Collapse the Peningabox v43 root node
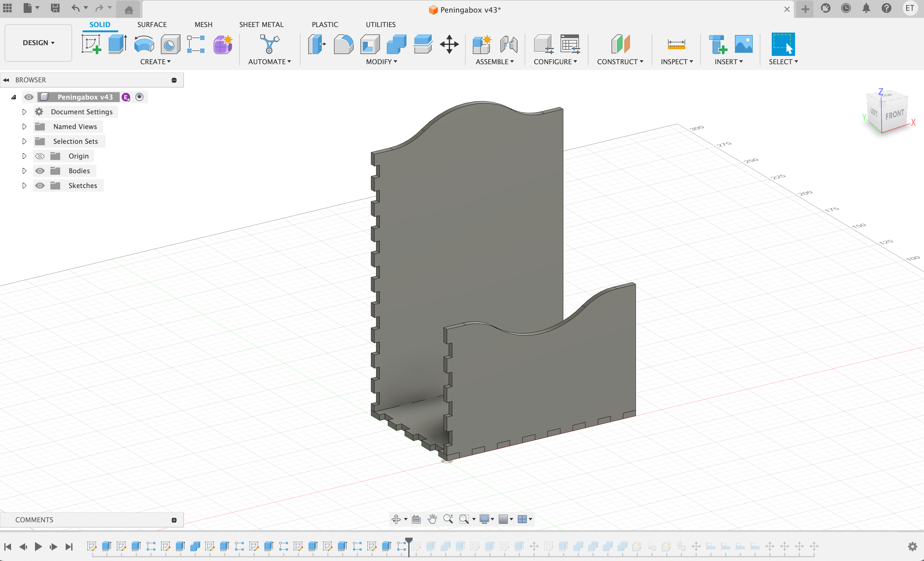This screenshot has width=924, height=561. coord(14,97)
